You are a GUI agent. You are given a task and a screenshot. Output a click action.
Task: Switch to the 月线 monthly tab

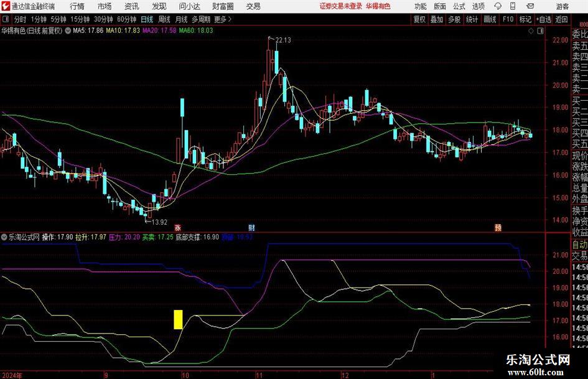[x=181, y=19]
